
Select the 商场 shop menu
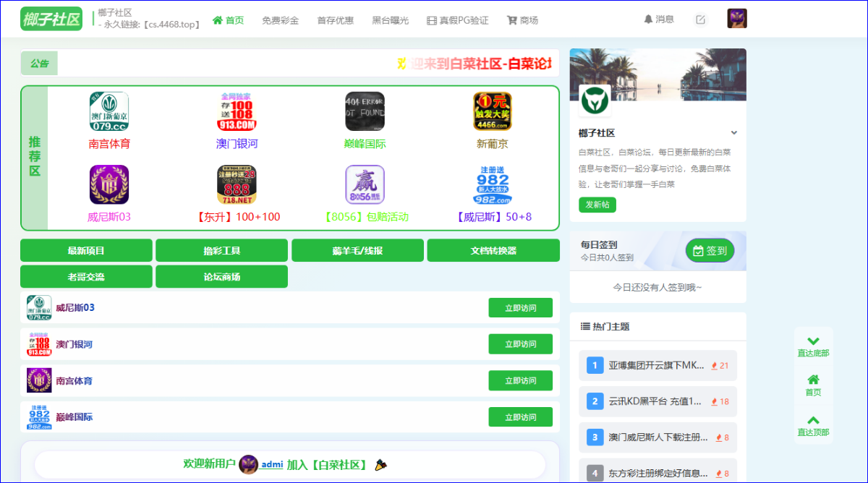[x=522, y=20]
